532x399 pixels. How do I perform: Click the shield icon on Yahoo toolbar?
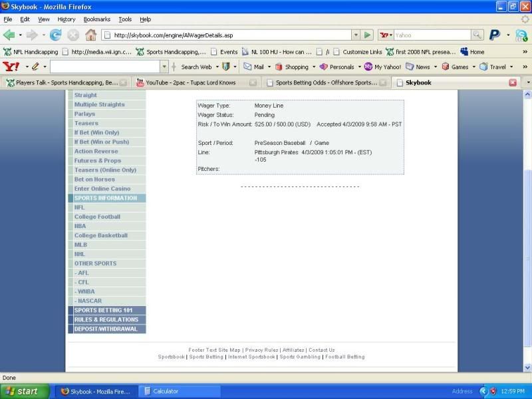226,67
